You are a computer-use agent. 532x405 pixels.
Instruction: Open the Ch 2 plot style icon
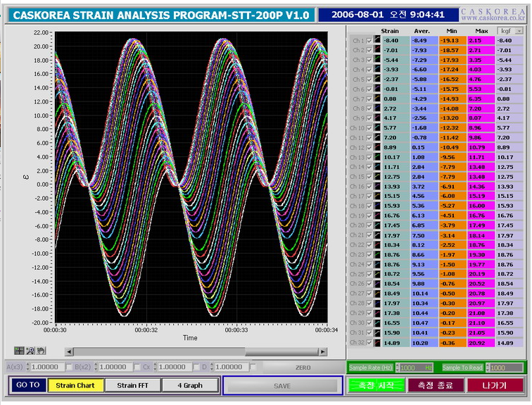click(377, 50)
